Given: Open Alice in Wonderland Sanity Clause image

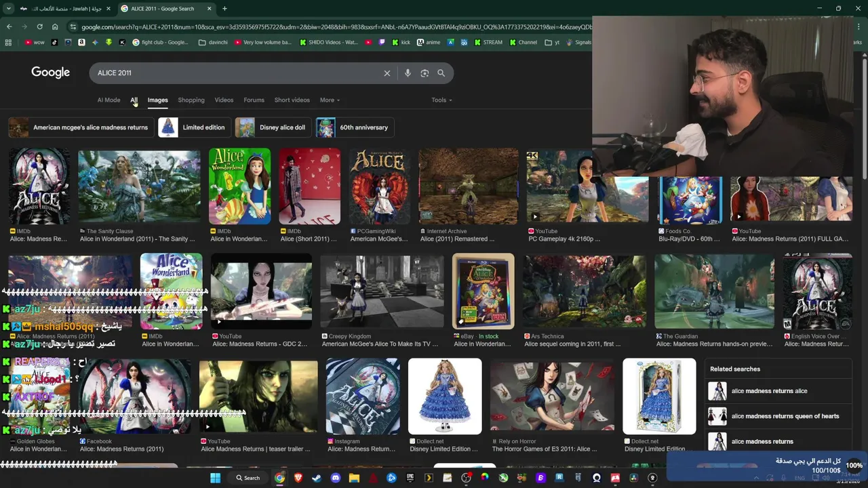Looking at the screenshot, I should (139, 187).
